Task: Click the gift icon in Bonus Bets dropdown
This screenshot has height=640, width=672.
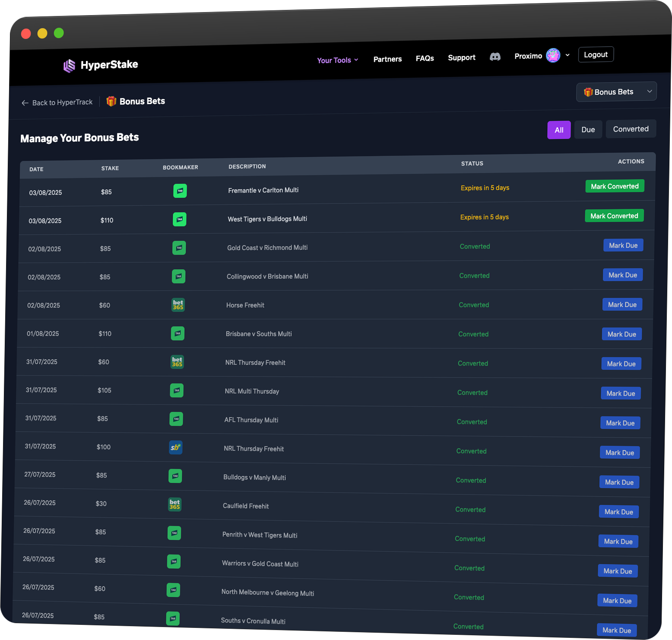Action: click(588, 92)
